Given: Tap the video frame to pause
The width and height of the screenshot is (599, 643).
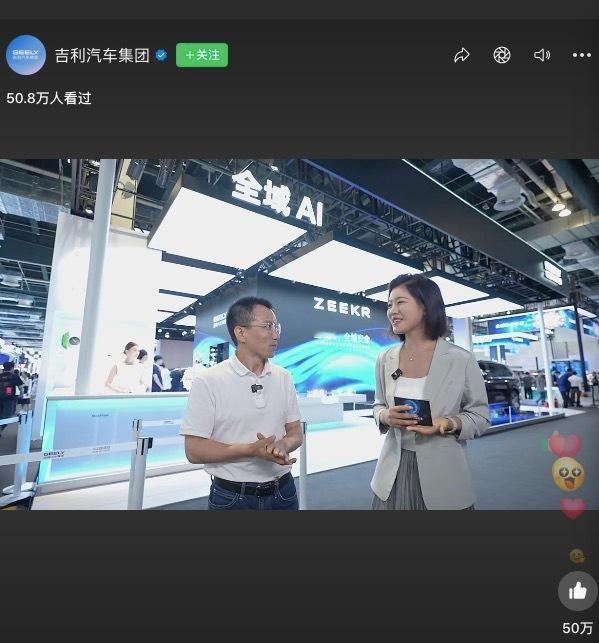Looking at the screenshot, I should click(299, 334).
